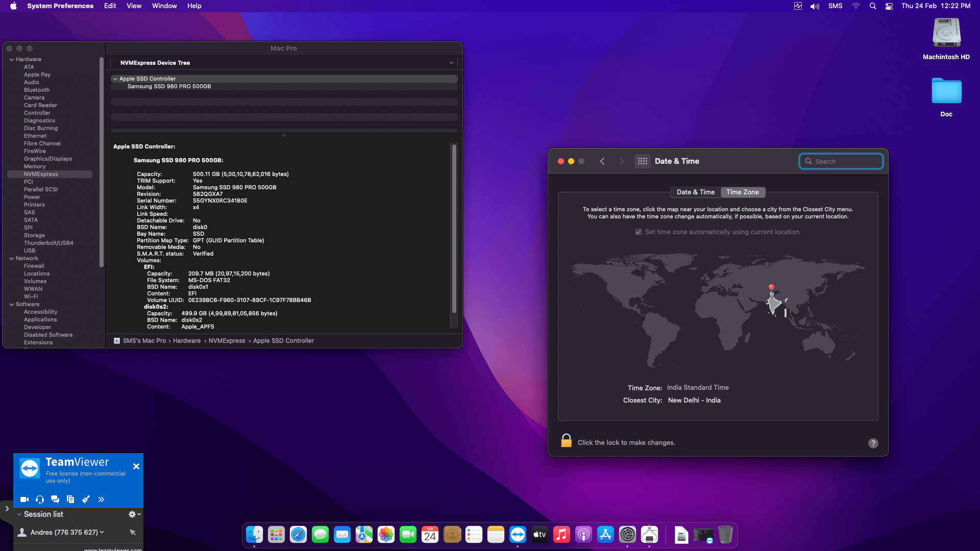Toggle NVMExpress Device Tree sort arrow
This screenshot has width=980, height=551.
[x=451, y=63]
